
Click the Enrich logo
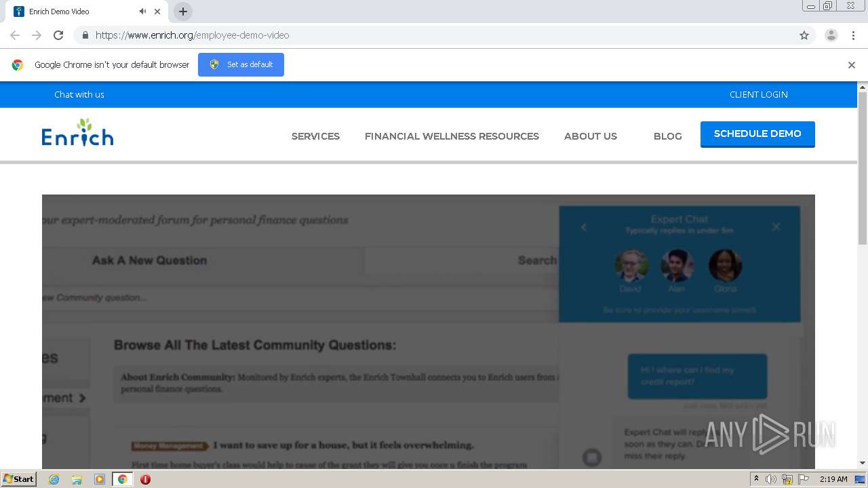tap(77, 132)
